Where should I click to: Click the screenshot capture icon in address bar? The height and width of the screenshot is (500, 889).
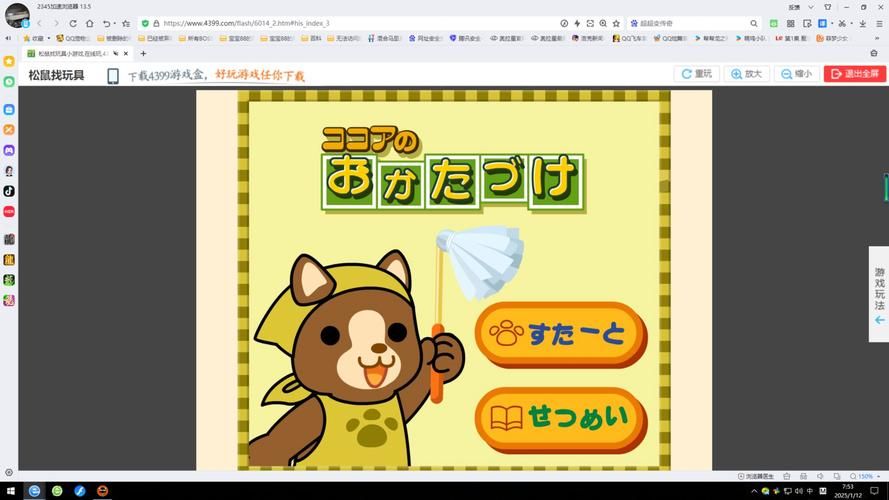590,23
